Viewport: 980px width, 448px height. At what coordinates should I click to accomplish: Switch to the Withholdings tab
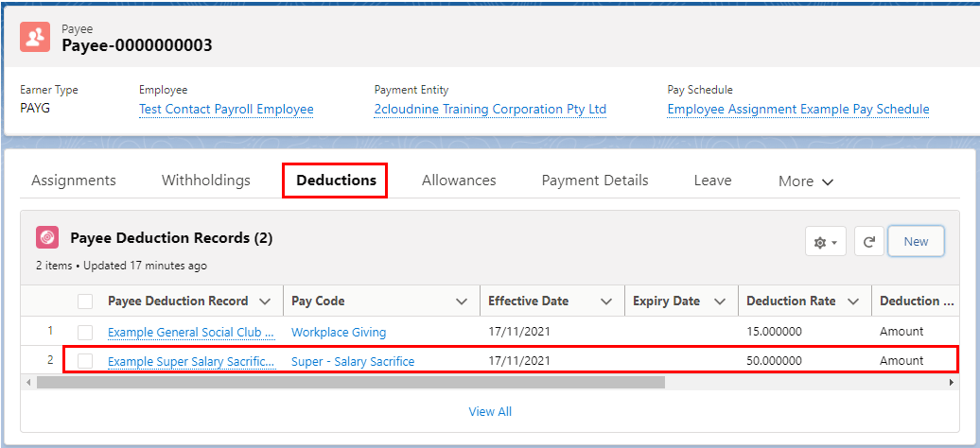click(x=206, y=181)
